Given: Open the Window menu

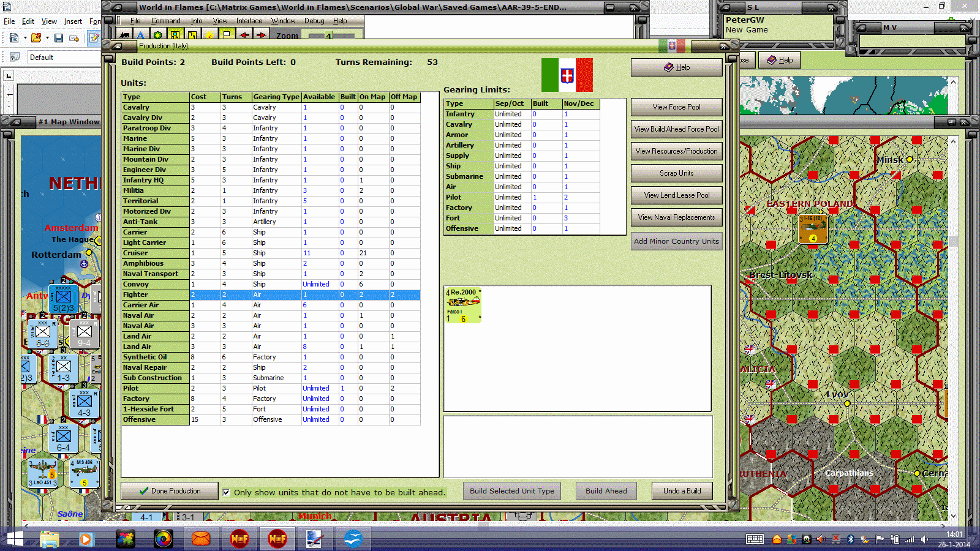Looking at the screenshot, I should tap(284, 21).
